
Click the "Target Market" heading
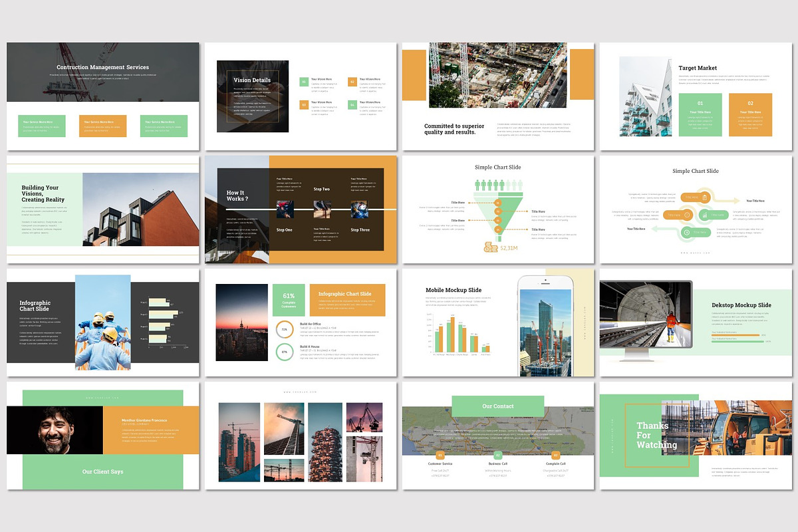[x=698, y=68]
